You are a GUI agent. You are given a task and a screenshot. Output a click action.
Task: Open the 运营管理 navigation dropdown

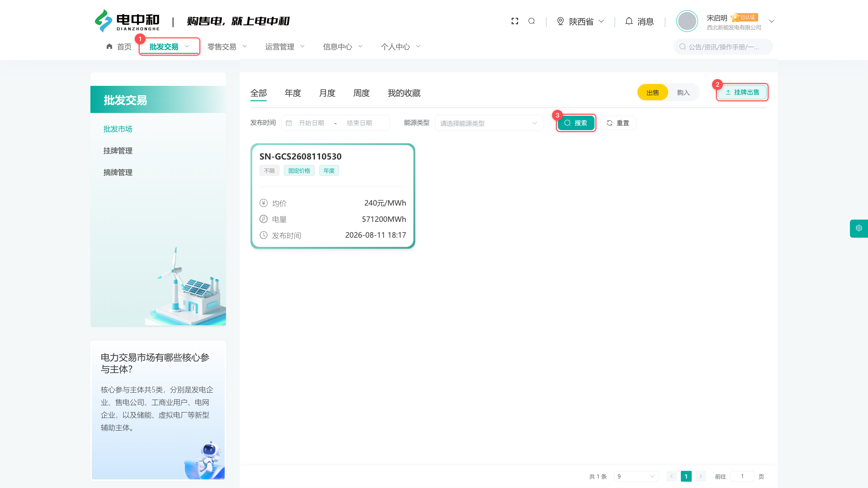pos(285,47)
